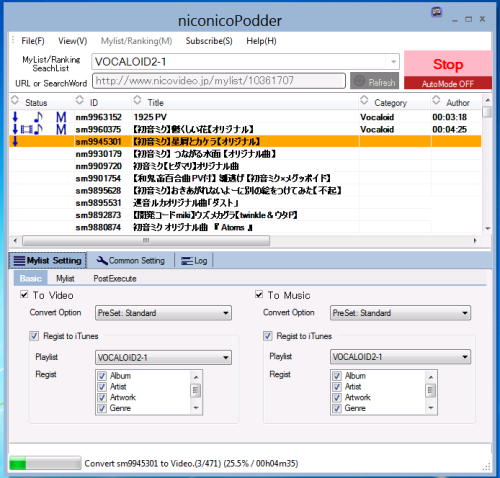Click the AutoMode OFF button
Screen dimensions: 500x478
coord(448,83)
